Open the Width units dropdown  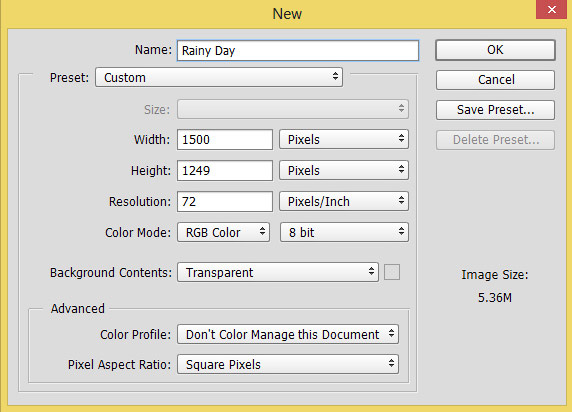344,139
